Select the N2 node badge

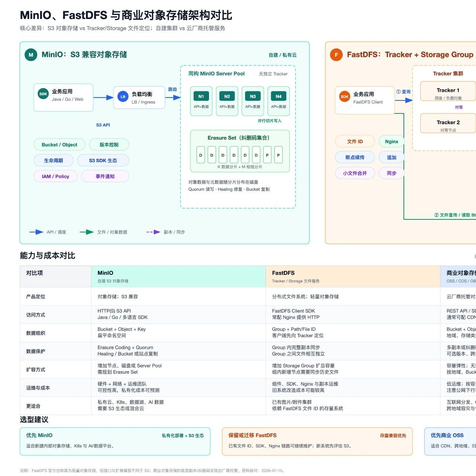pyautogui.click(x=227, y=96)
